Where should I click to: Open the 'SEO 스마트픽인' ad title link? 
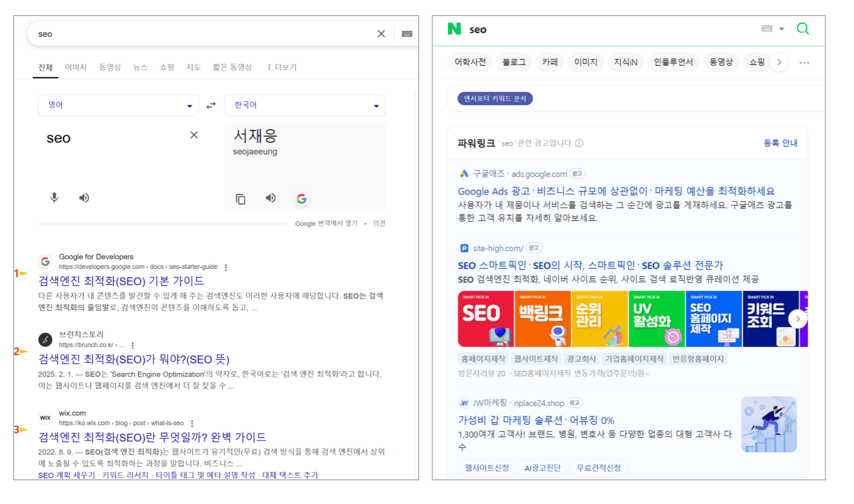click(591, 265)
